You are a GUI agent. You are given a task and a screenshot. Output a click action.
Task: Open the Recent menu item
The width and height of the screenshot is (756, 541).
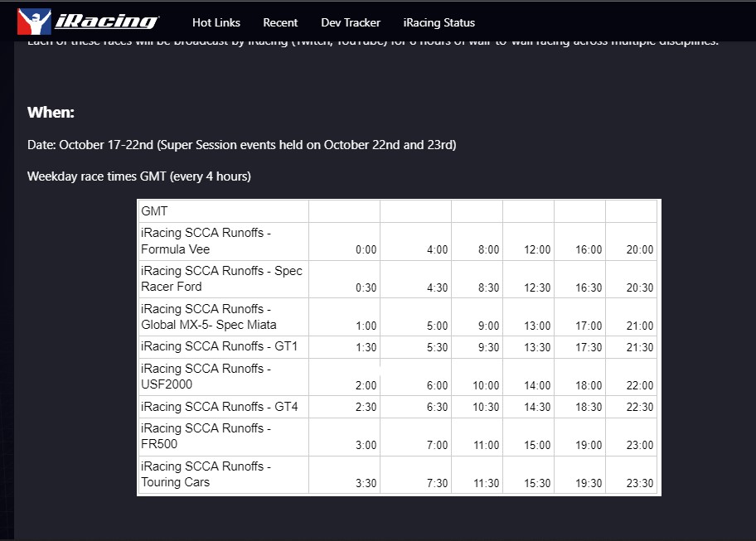280,22
